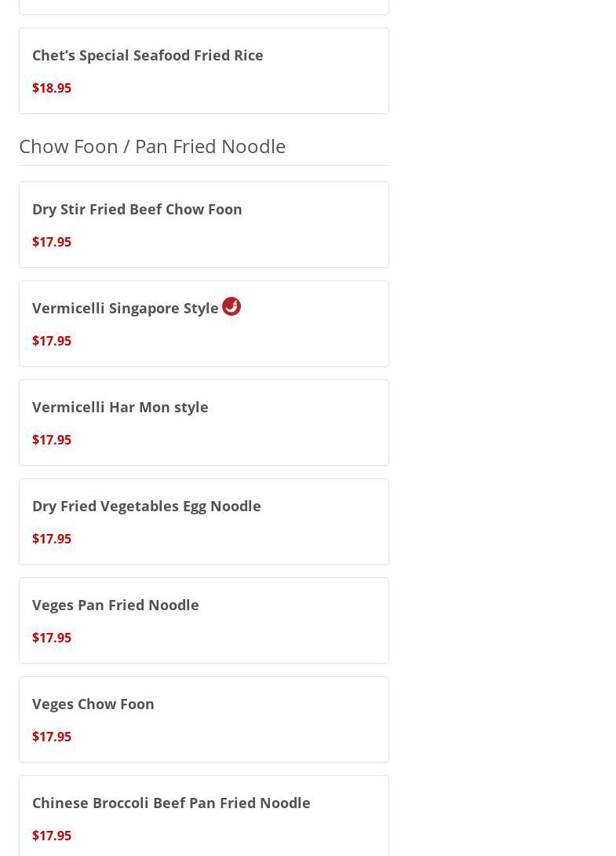Open Vermicelli Har Mon style item
This screenshot has height=856, width=616.
120,407
